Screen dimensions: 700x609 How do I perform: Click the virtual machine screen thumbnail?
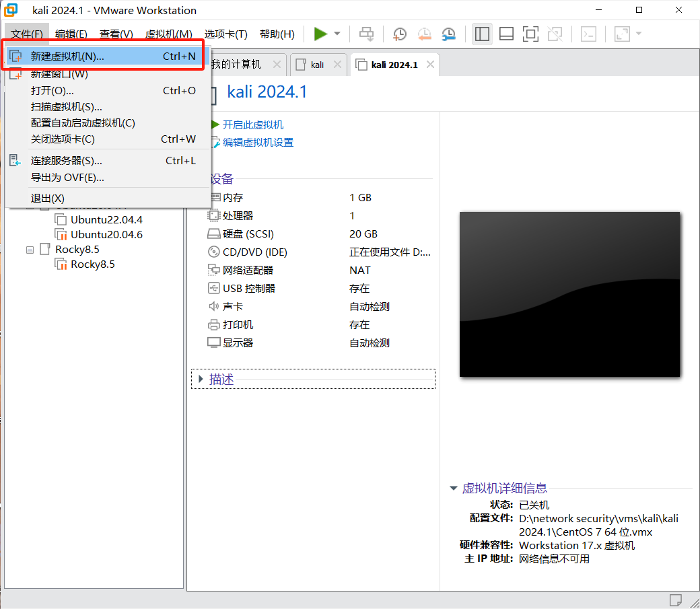click(569, 294)
